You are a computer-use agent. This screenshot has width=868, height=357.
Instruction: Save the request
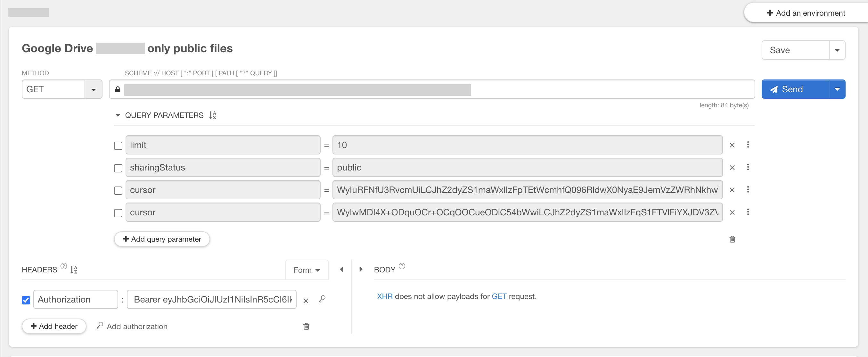[x=795, y=50]
